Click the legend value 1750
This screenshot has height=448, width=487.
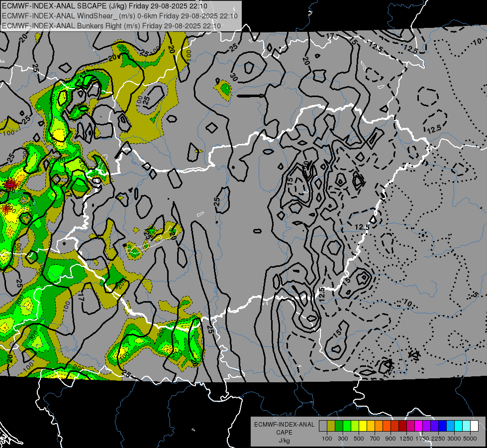pyautogui.click(x=422, y=439)
